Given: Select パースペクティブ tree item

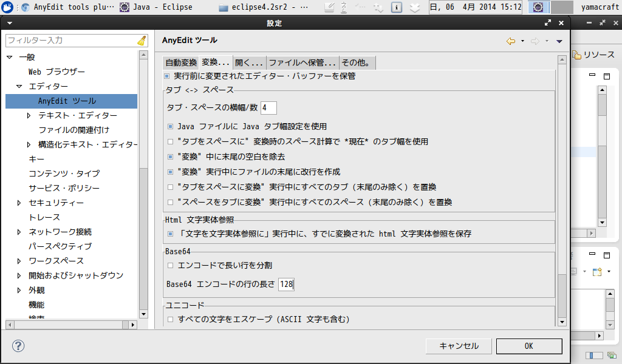Looking at the screenshot, I should [60, 246].
